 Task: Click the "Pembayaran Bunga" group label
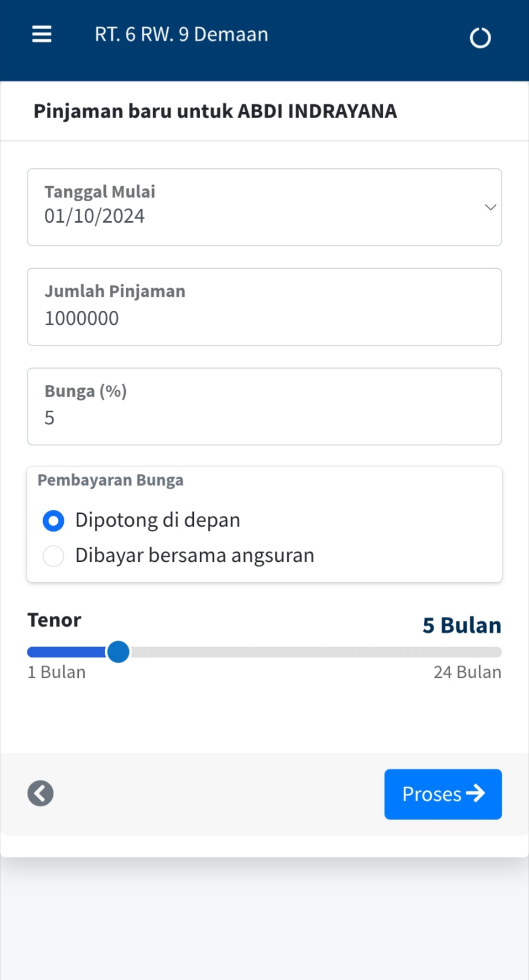(111, 480)
